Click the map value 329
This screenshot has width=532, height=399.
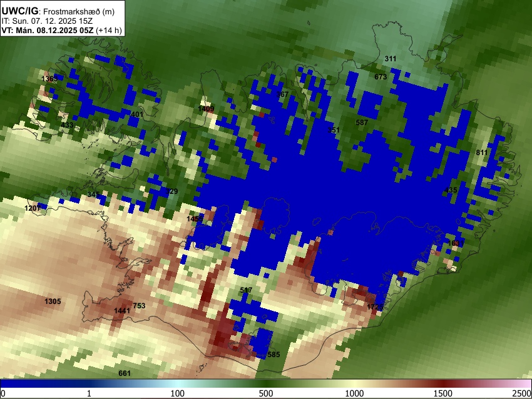point(171,191)
